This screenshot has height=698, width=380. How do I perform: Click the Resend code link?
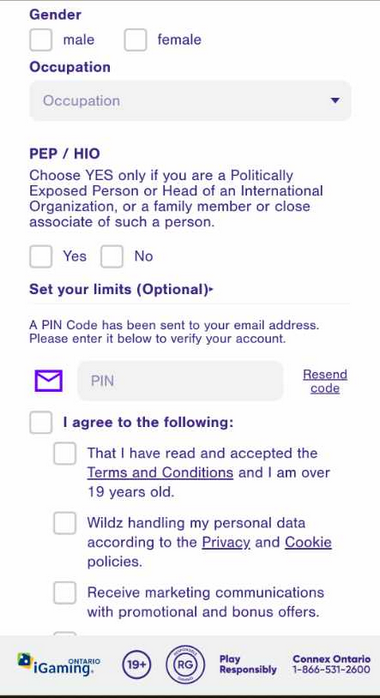[x=325, y=381]
